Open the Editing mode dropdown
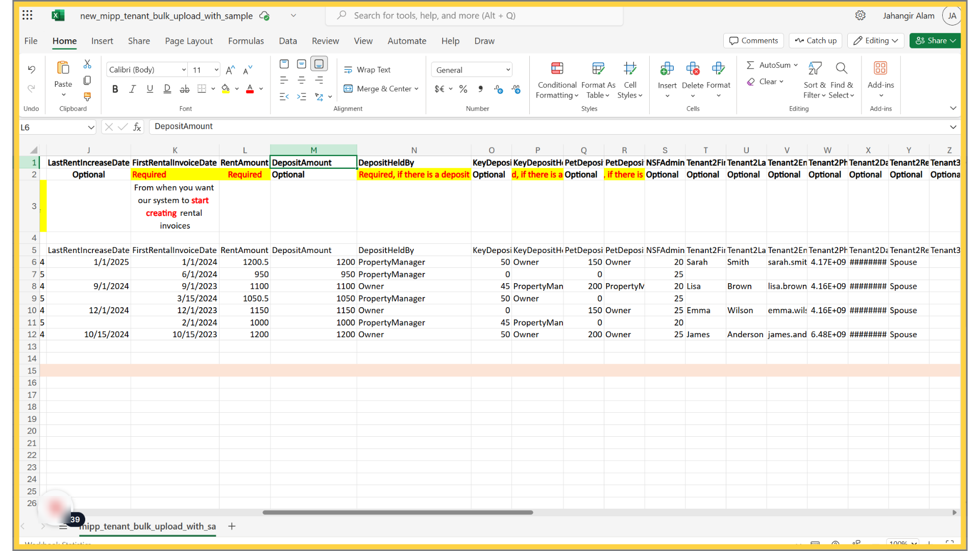980x551 pixels. click(876, 41)
